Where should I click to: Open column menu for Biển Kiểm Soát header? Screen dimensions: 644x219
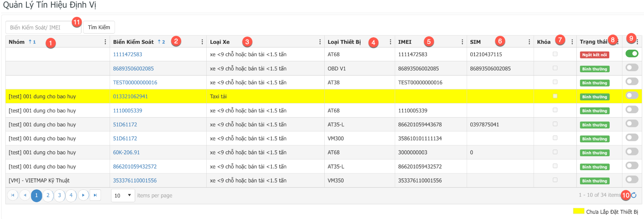[x=202, y=42]
